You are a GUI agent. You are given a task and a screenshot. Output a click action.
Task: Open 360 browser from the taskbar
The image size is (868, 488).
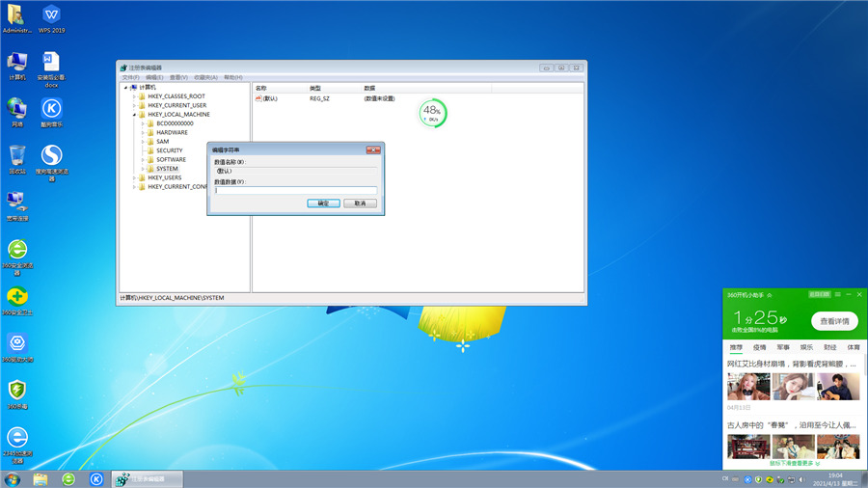68,479
